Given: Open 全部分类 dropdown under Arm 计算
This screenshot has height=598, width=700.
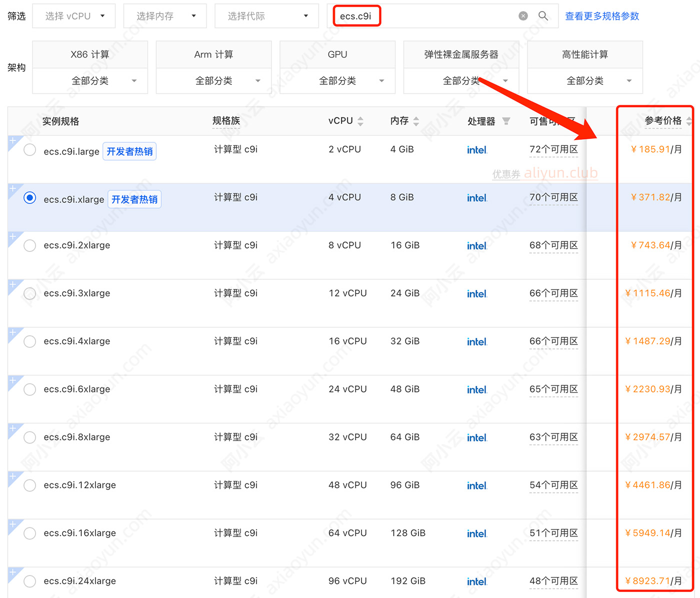Looking at the screenshot, I should (214, 81).
